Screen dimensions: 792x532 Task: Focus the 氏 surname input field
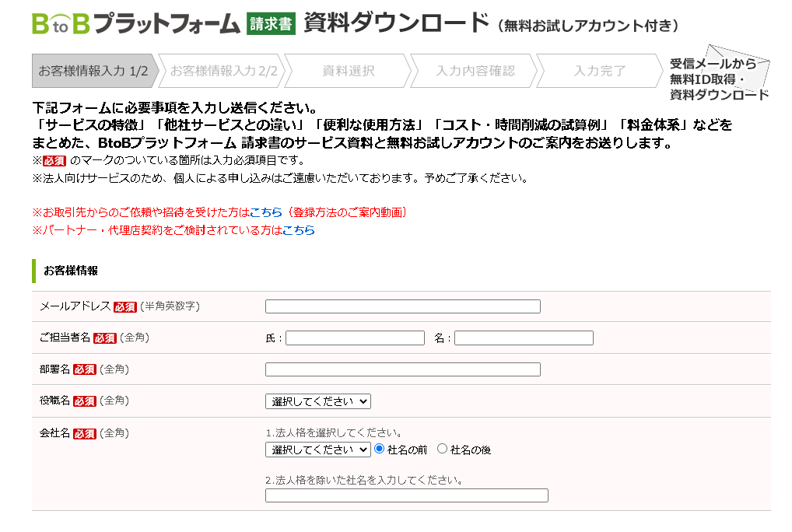tap(355, 338)
